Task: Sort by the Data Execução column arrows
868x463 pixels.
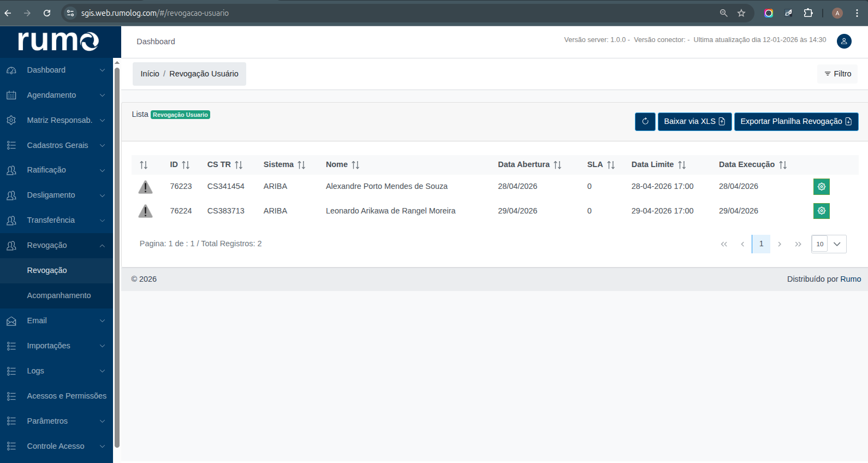Action: (783, 165)
